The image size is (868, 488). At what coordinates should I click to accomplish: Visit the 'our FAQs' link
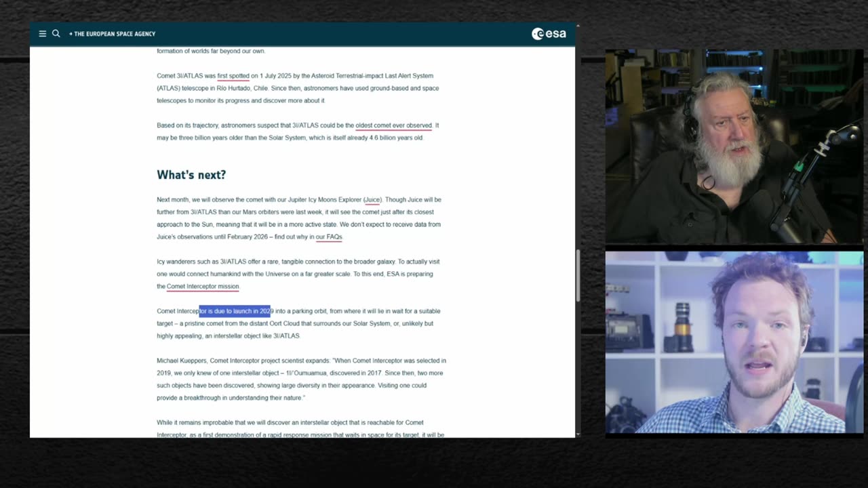(329, 237)
